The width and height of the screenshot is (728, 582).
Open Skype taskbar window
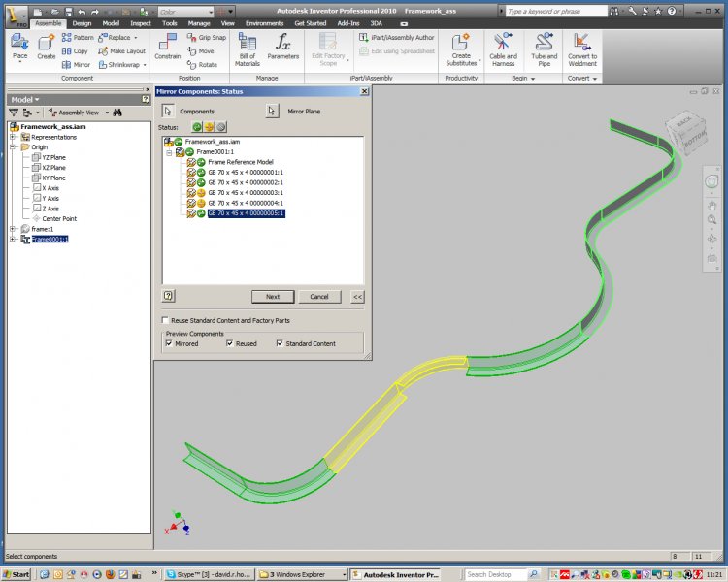click(x=209, y=574)
